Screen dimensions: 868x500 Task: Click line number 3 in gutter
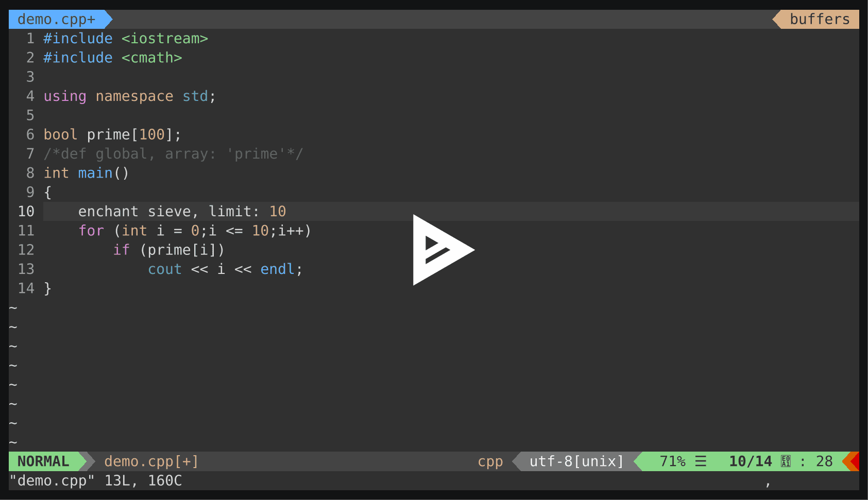pyautogui.click(x=30, y=77)
